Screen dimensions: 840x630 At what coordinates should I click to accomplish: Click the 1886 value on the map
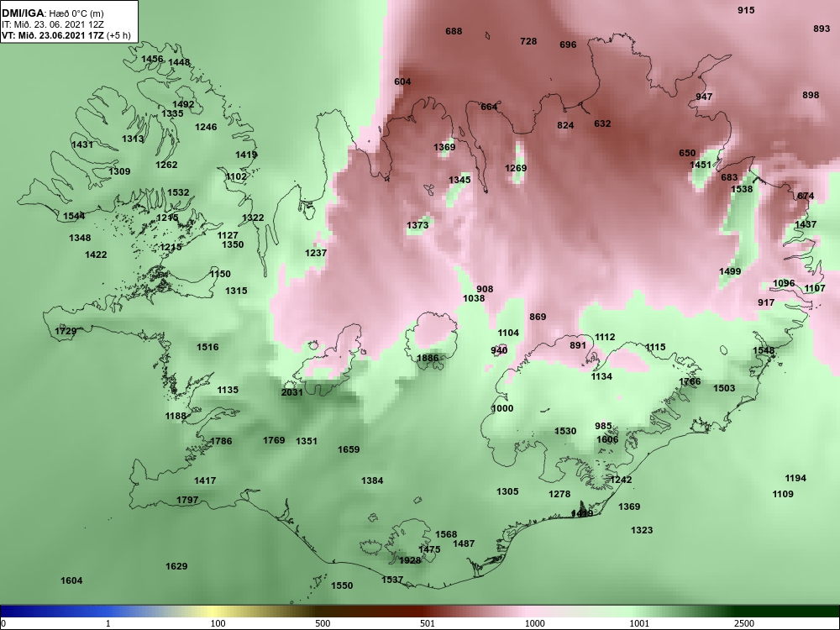[428, 358]
